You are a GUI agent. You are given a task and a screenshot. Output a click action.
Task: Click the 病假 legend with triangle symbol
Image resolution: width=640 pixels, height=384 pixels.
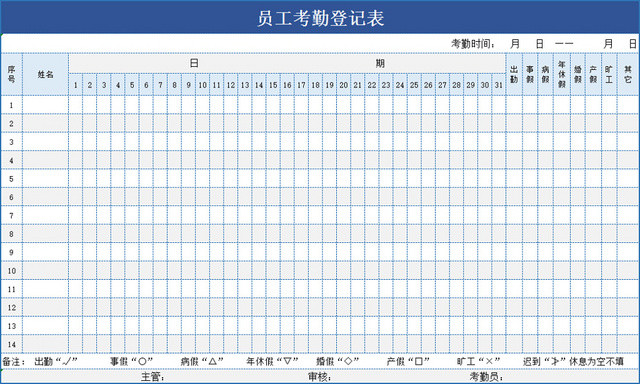click(202, 362)
